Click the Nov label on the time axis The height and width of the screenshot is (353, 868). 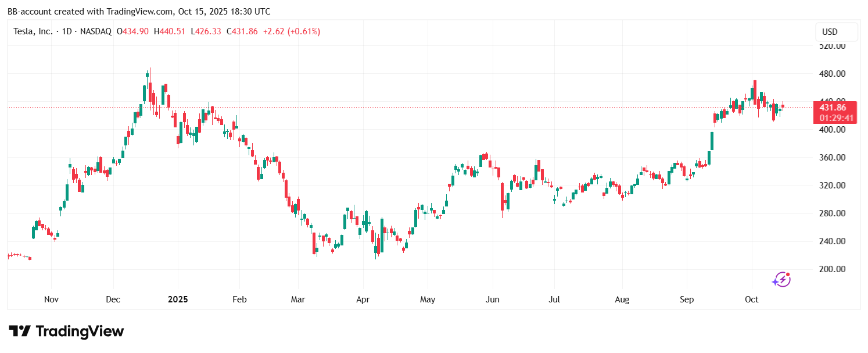[51, 299]
